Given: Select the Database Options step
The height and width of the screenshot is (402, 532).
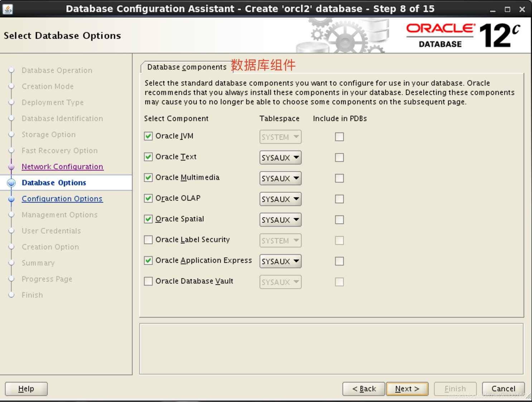Looking at the screenshot, I should pos(54,183).
